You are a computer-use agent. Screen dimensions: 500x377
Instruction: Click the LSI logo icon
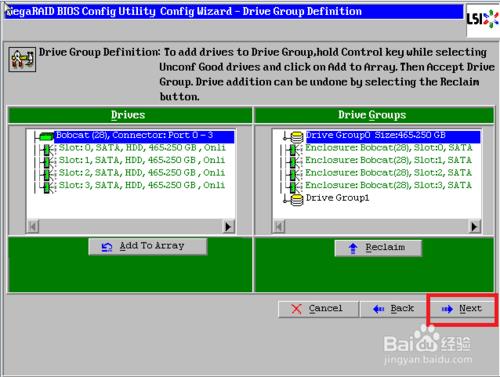click(x=482, y=20)
